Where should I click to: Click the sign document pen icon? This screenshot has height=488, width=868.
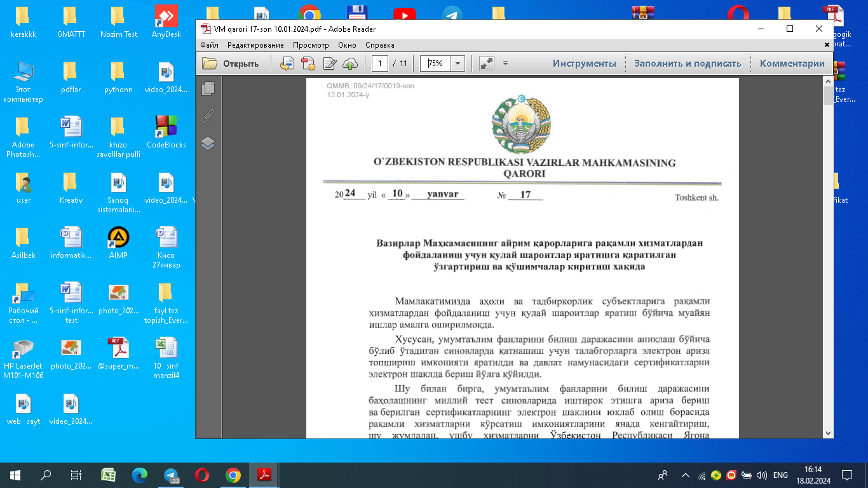pos(329,64)
